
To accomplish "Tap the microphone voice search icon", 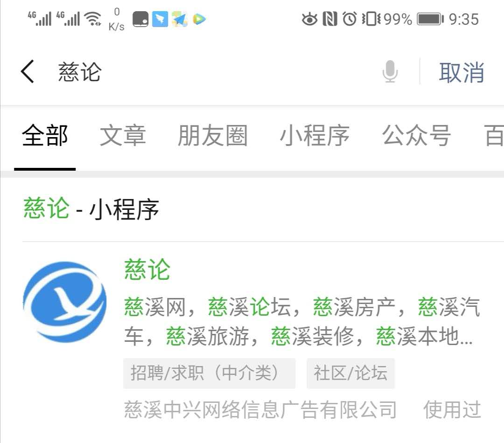I will [x=390, y=71].
